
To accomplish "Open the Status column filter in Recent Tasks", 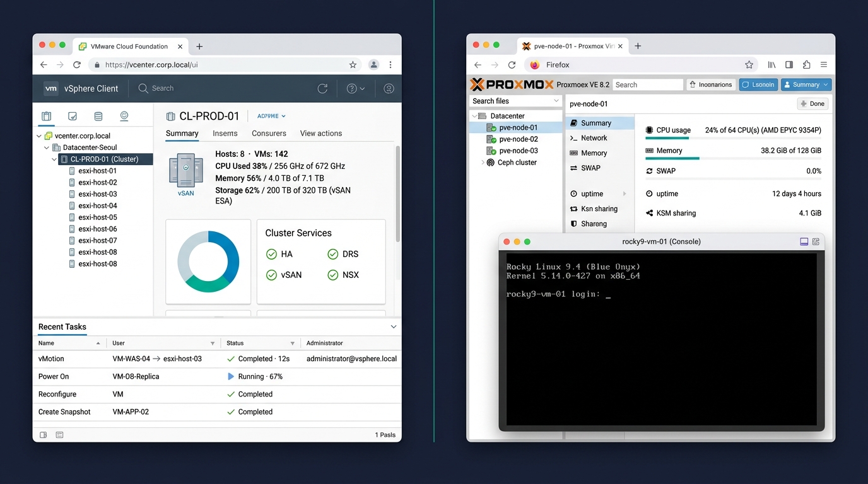I will [x=292, y=343].
